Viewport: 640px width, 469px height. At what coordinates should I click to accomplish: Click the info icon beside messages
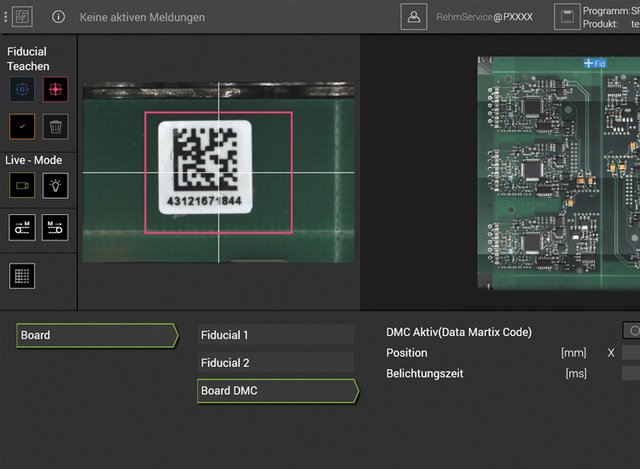click(58, 17)
